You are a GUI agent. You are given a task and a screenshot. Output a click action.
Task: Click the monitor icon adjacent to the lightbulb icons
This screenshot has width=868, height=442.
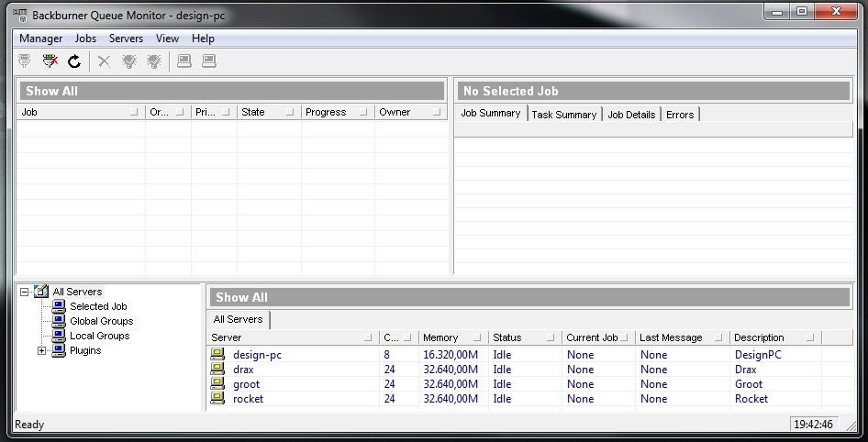pos(184,61)
